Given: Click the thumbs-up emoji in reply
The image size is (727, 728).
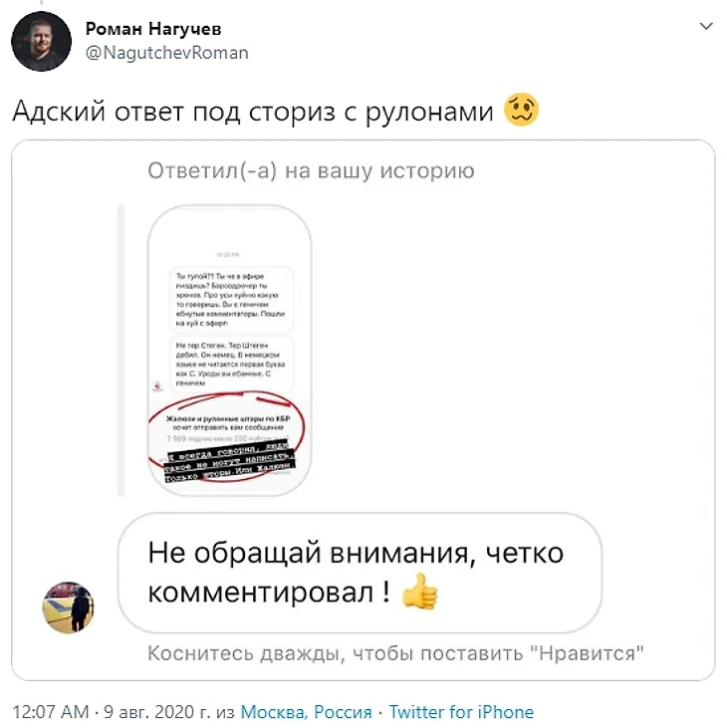Looking at the screenshot, I should click(x=420, y=592).
